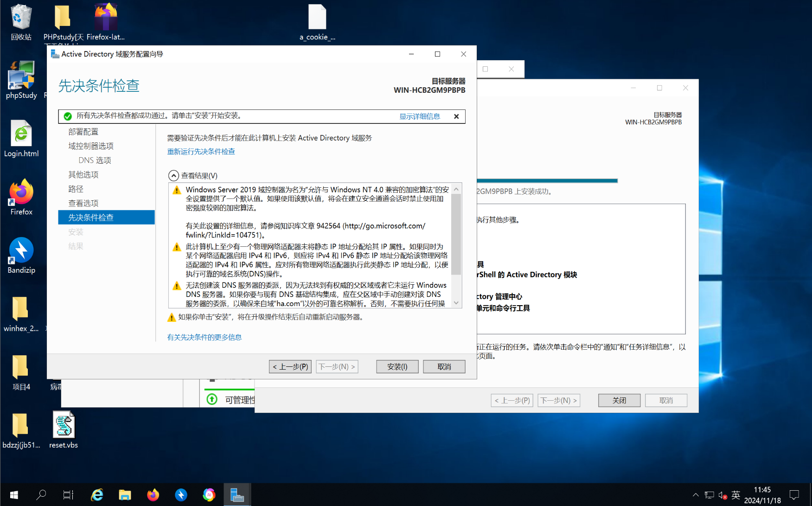Launch Firefox from the desktop shortcut
Screen dimensions: 812x506
pos(21,197)
